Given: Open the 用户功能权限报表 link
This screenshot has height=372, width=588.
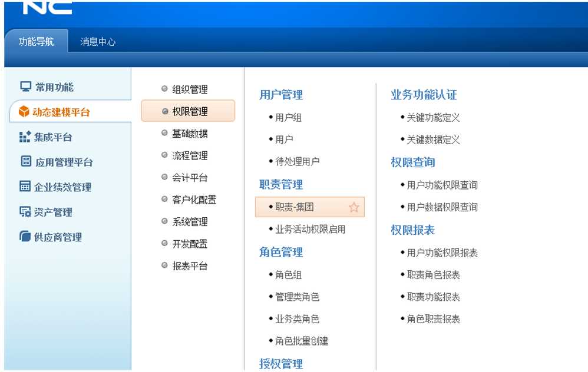Looking at the screenshot, I should click(442, 253).
